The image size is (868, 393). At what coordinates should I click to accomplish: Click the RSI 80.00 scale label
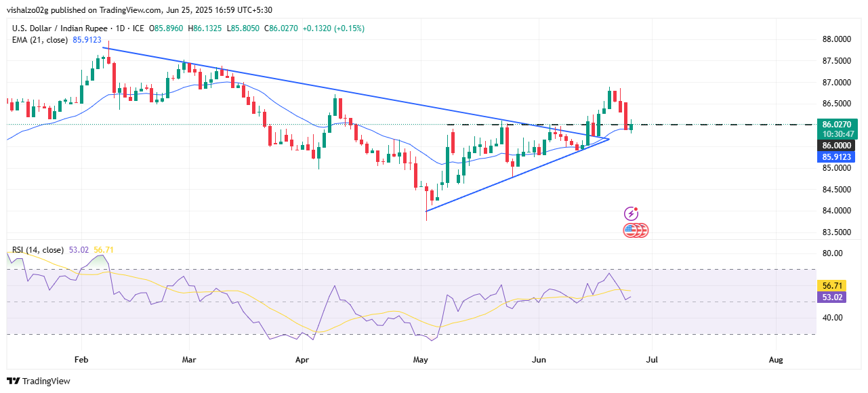tap(833, 253)
